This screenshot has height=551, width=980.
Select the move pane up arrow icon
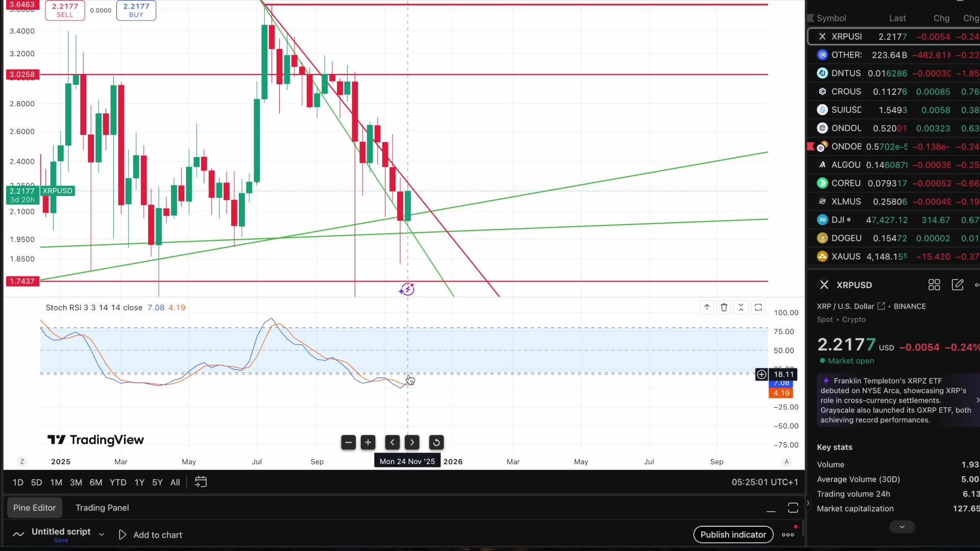707,307
